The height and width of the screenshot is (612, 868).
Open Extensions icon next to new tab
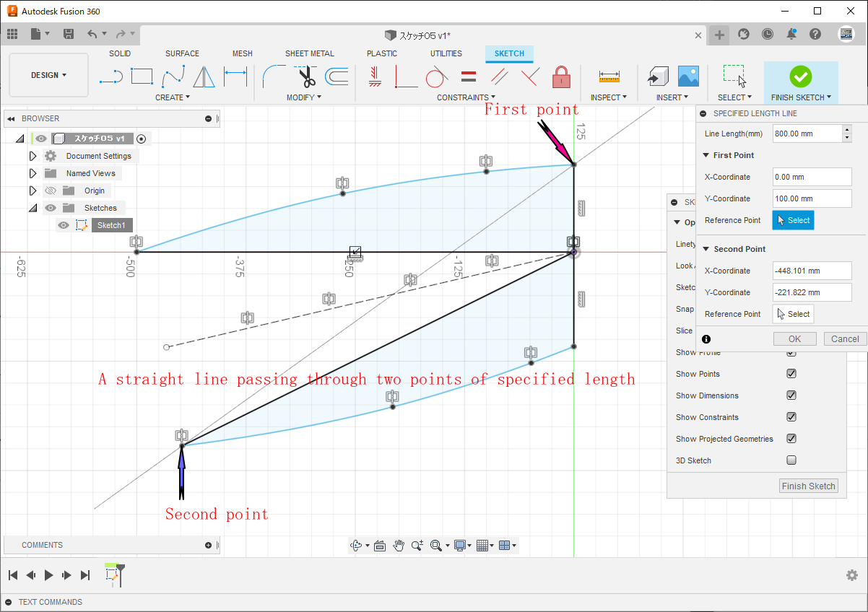744,34
